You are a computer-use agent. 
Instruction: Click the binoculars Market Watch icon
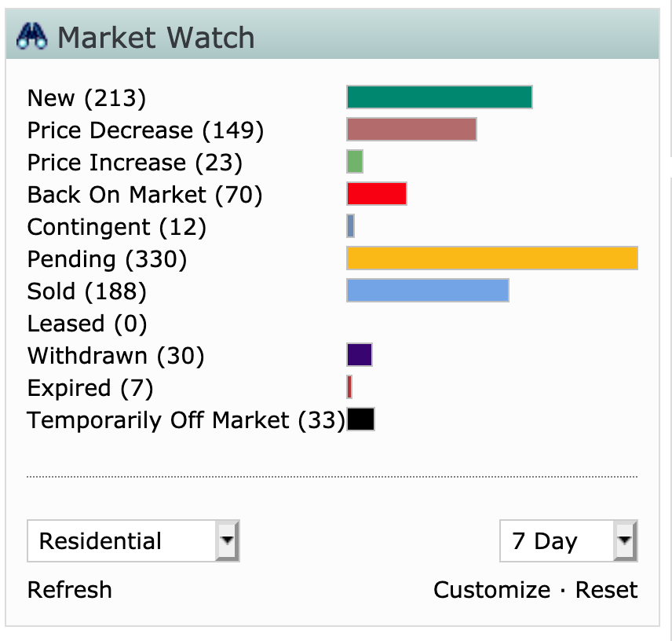pyautogui.click(x=32, y=38)
